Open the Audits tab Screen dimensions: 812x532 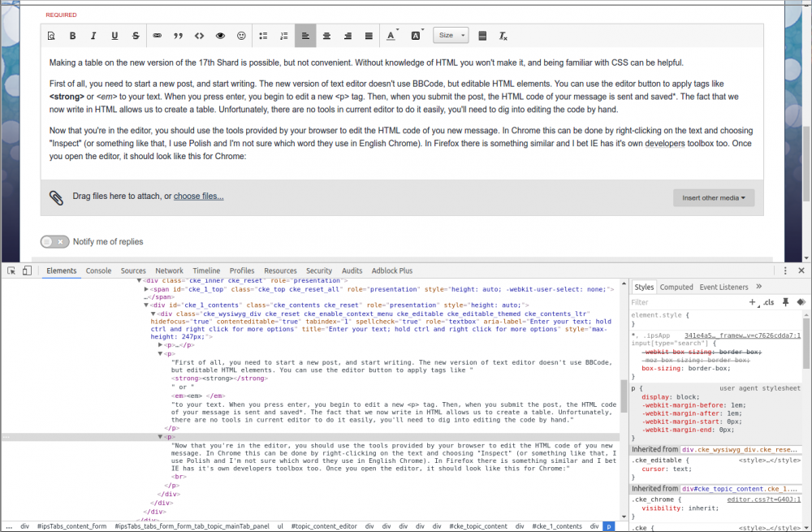click(x=352, y=270)
